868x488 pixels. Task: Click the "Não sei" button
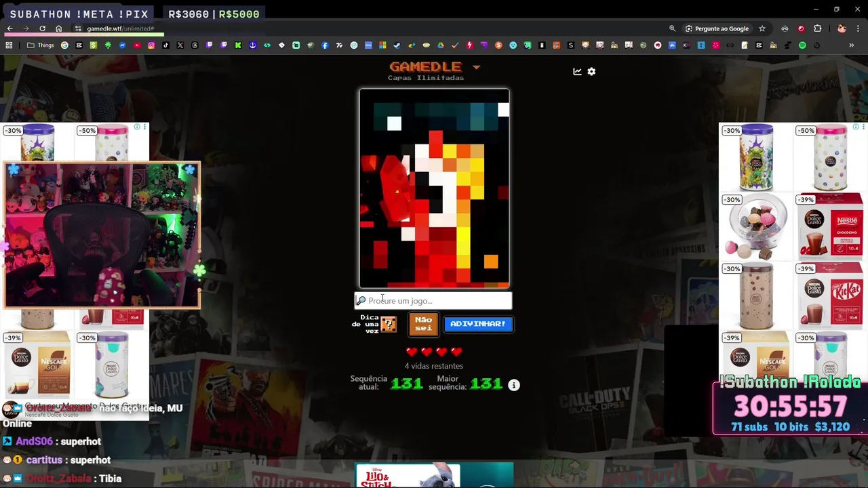click(x=423, y=324)
